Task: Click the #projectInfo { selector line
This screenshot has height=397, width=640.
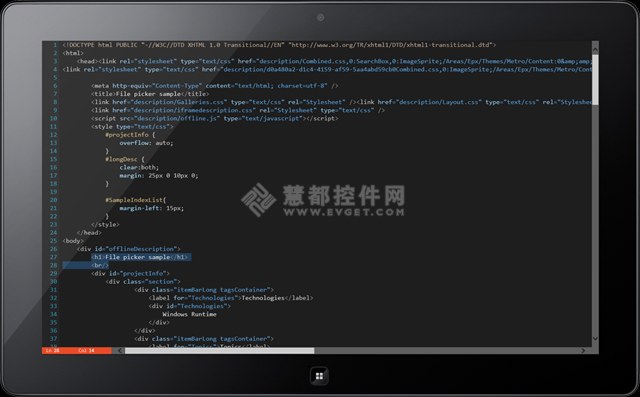Action: (130, 135)
